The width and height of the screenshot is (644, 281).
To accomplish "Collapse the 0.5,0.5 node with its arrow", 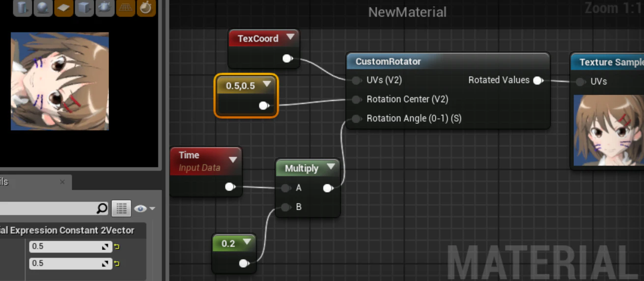I will click(x=267, y=84).
